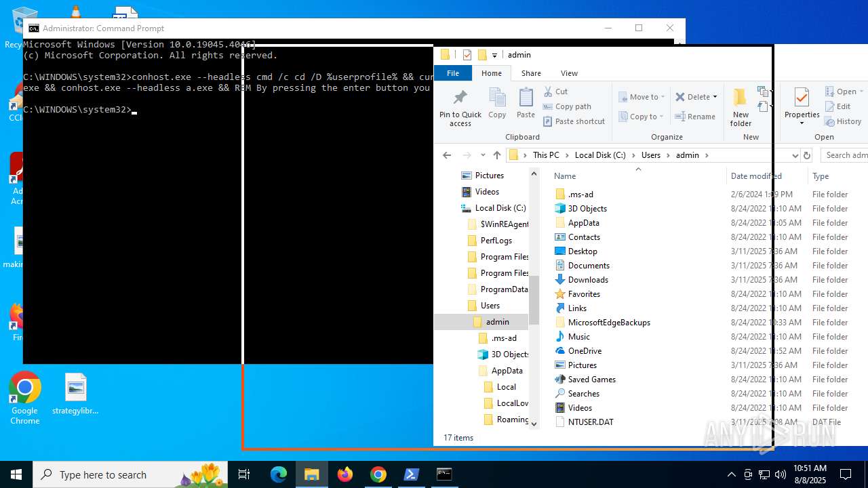
Task: Select the .ms-ad folder in file list
Action: pos(580,195)
